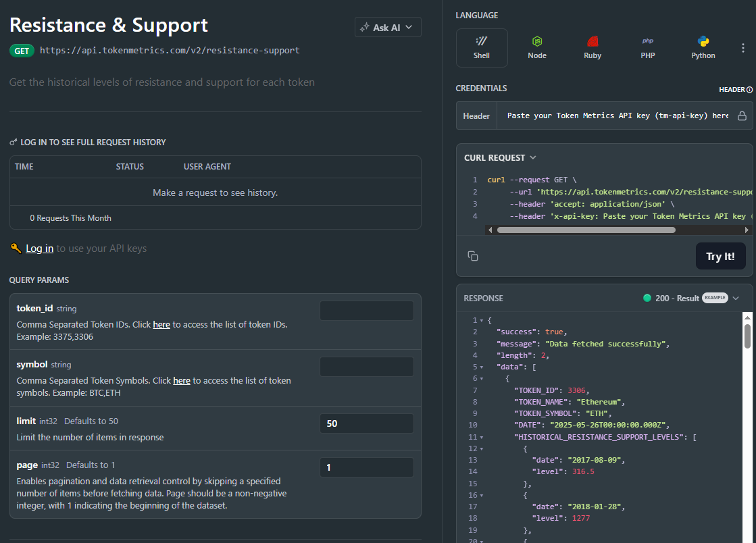Collapse object fold arrow at line 6
Image resolution: width=756 pixels, height=543 pixels.
pos(481,379)
